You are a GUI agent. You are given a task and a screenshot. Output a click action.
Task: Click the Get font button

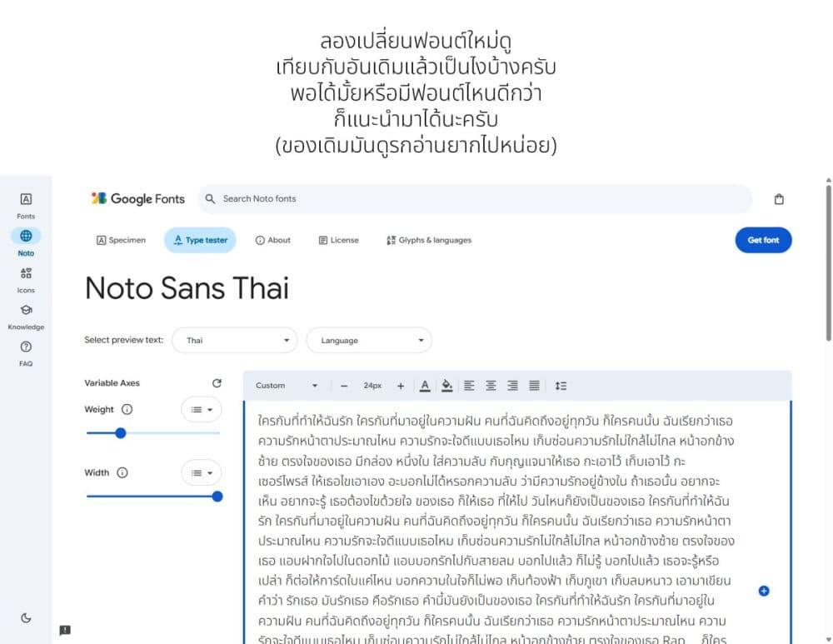(762, 240)
